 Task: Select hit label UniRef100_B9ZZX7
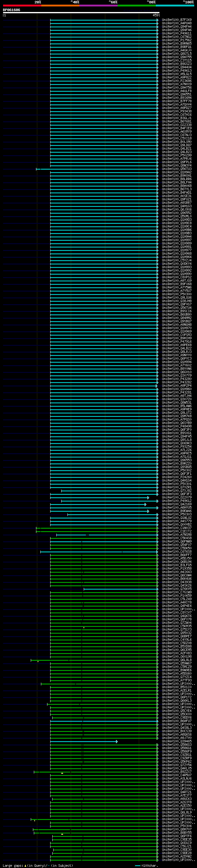coord(177,772)
